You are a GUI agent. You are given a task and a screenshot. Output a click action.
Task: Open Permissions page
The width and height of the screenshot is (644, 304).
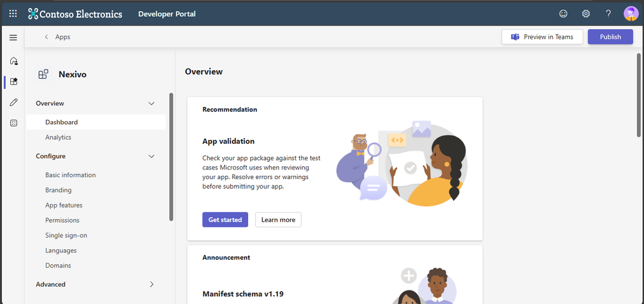(62, 220)
